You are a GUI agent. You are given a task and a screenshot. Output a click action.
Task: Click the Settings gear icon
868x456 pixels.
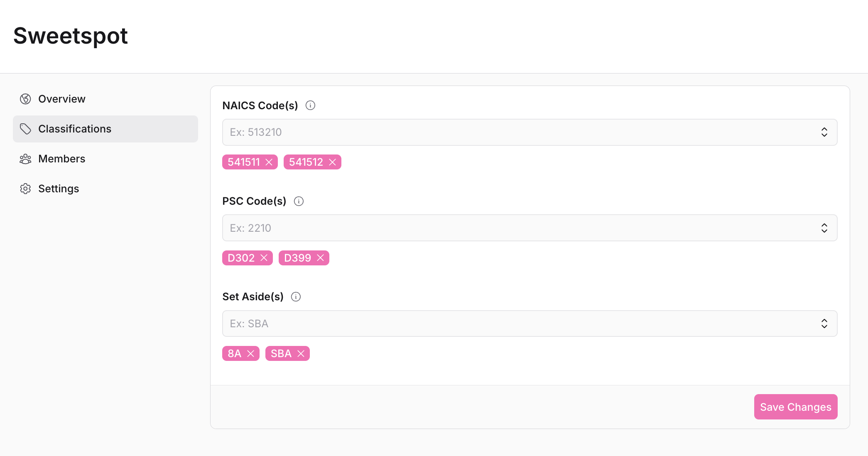click(x=25, y=189)
